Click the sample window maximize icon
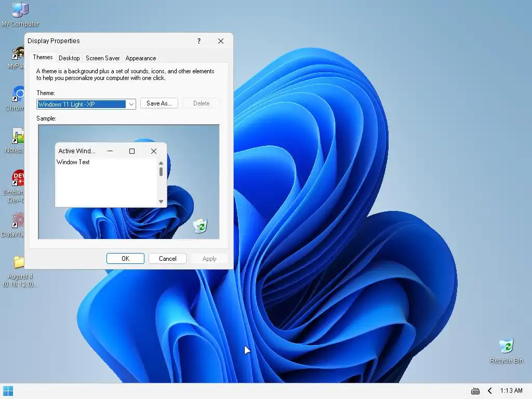This screenshot has height=399, width=532. [132, 151]
